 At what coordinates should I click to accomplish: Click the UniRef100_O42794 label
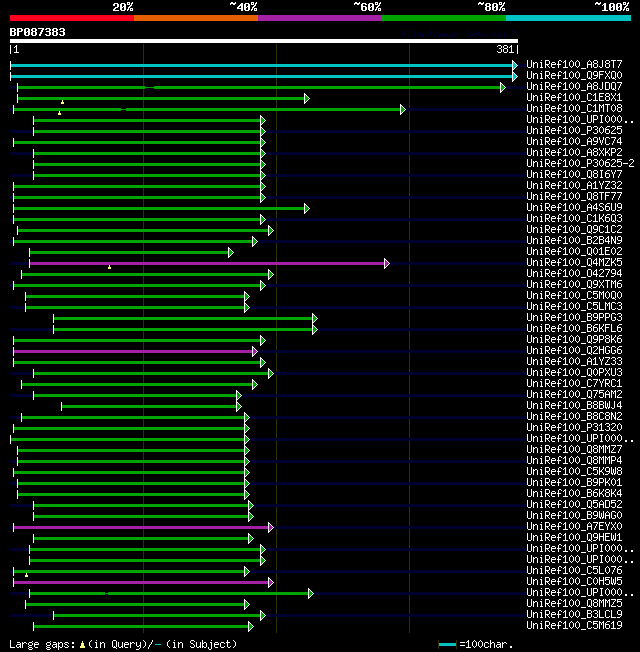[574, 273]
